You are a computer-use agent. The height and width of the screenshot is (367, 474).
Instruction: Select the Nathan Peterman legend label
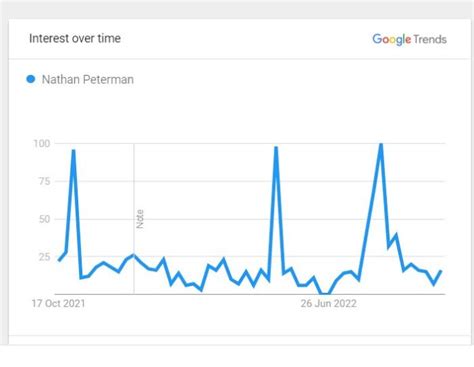pyautogui.click(x=88, y=80)
